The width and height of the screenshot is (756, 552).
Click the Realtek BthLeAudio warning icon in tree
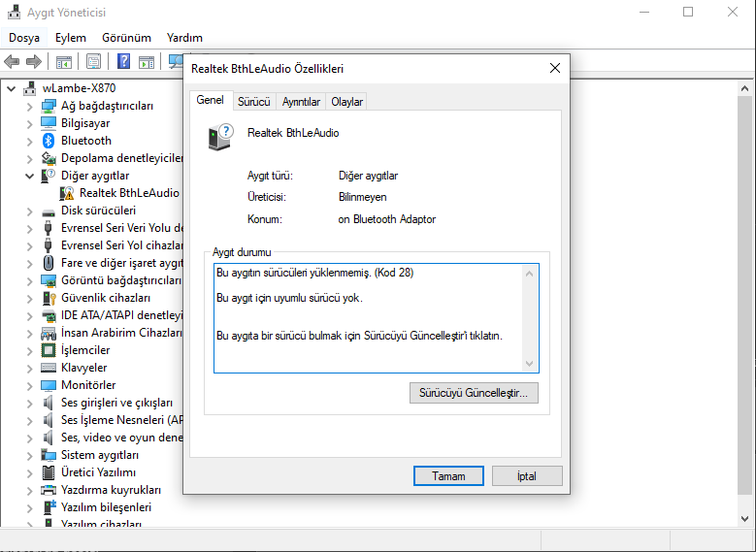pos(67,193)
